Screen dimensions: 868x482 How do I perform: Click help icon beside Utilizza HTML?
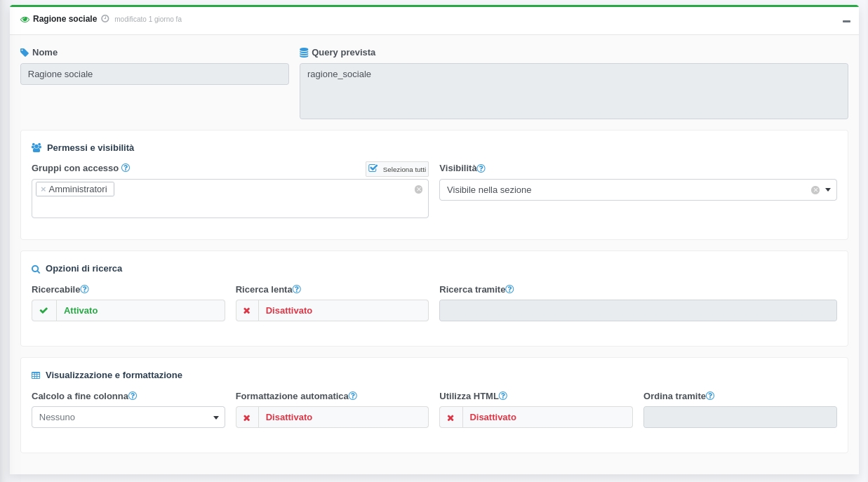503,396
